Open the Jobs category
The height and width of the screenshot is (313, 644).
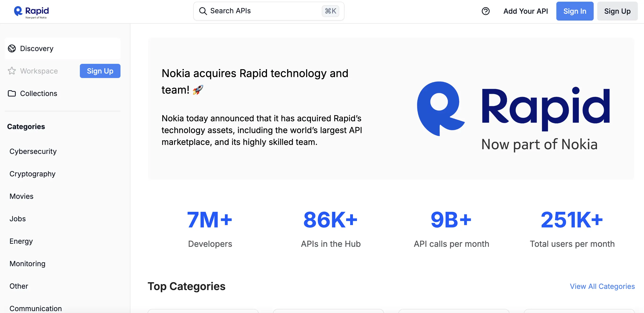[x=17, y=219]
